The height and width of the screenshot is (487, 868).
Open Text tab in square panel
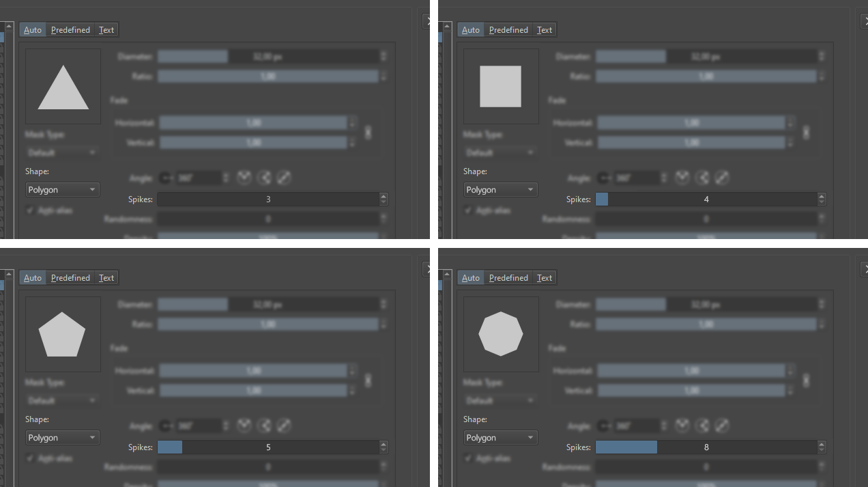coord(545,30)
